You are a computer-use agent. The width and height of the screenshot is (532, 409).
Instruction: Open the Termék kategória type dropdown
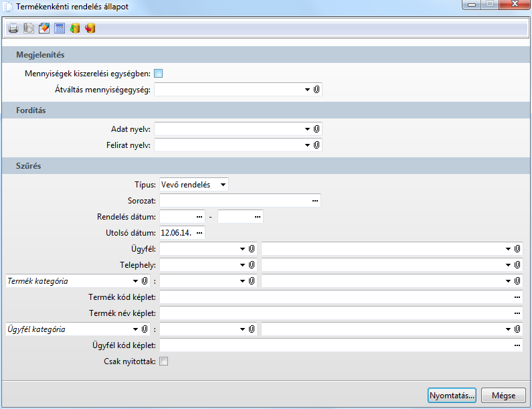coord(135,281)
